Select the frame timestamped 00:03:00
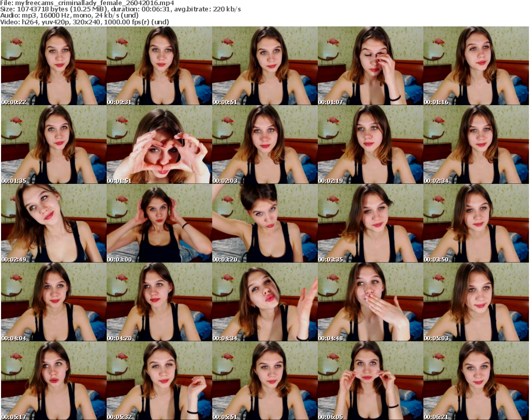This screenshot has width=530, height=420. point(159,223)
